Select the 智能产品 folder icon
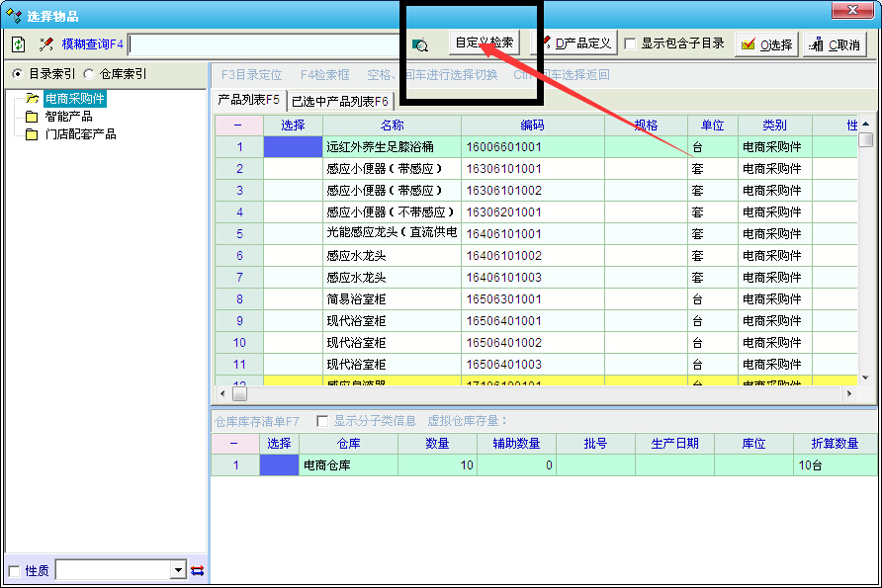The image size is (882, 588). coord(32,117)
